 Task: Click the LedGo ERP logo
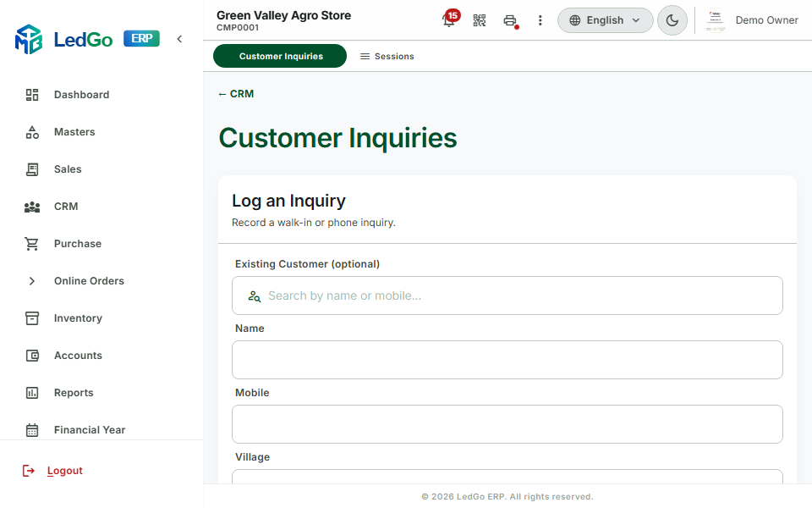click(87, 39)
